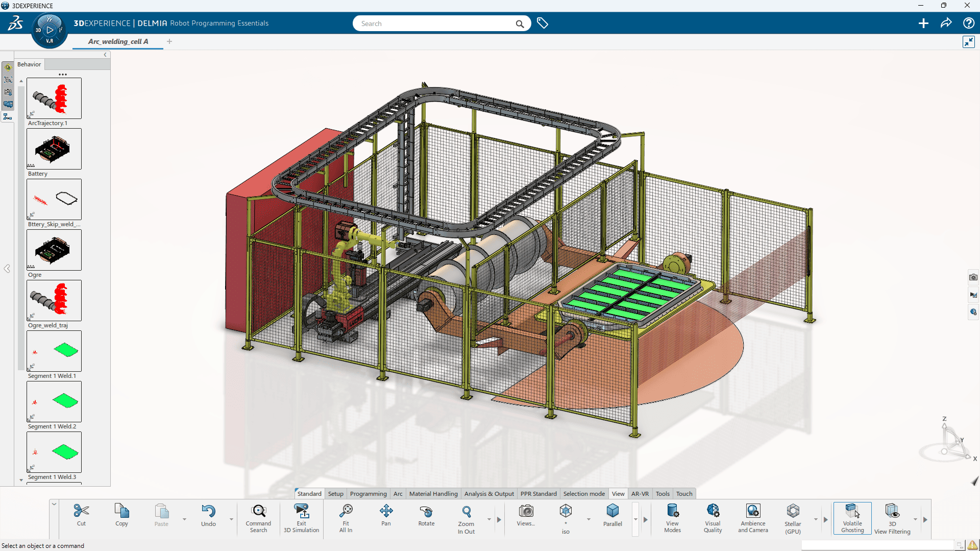
Task: Expand the iso view dropdown arrow
Action: [589, 520]
